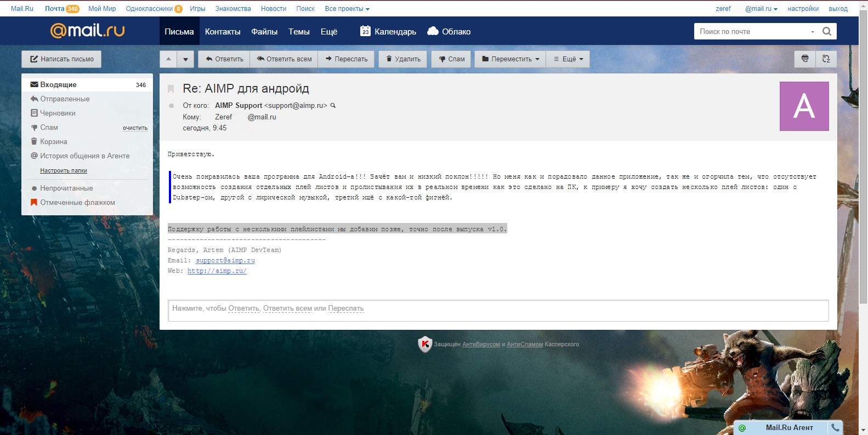868x435 pixels.
Task: Click the Почта top link
Action: pyautogui.click(x=55, y=9)
